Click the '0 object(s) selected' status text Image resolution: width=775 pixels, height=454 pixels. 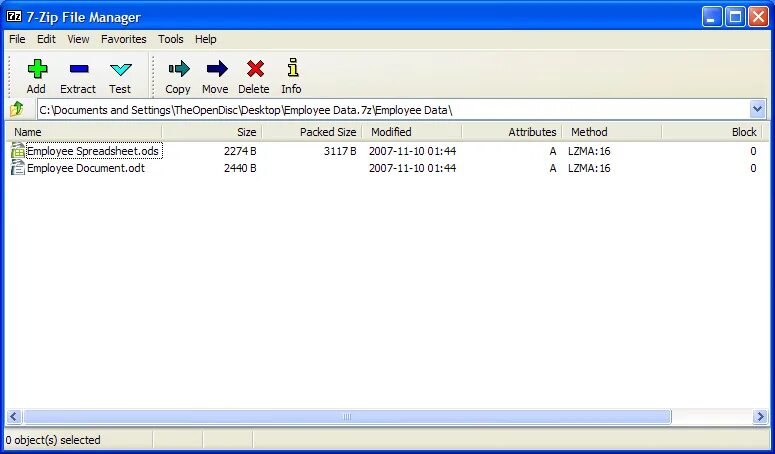click(53, 440)
